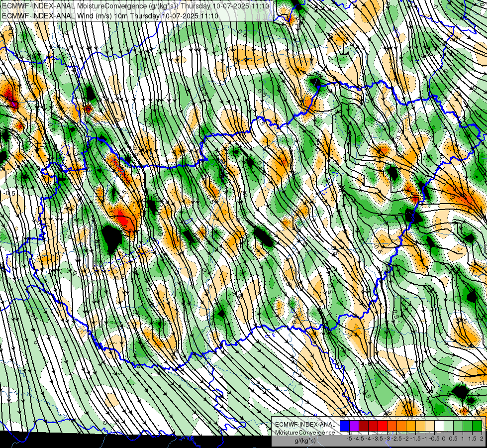Click the blue legend swatch below -5
Viewport: 487px width, 448px height.
[x=345, y=426]
